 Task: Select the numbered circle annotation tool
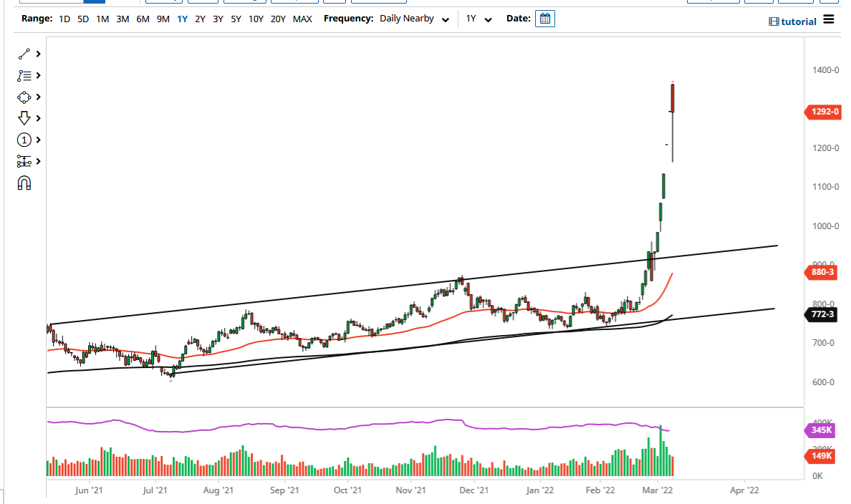point(24,140)
